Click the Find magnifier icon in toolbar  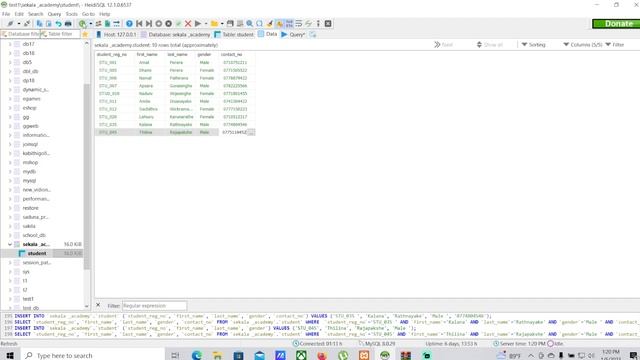point(249,24)
